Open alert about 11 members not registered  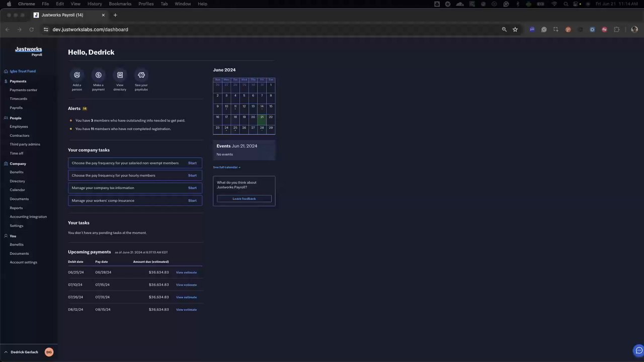(123, 129)
